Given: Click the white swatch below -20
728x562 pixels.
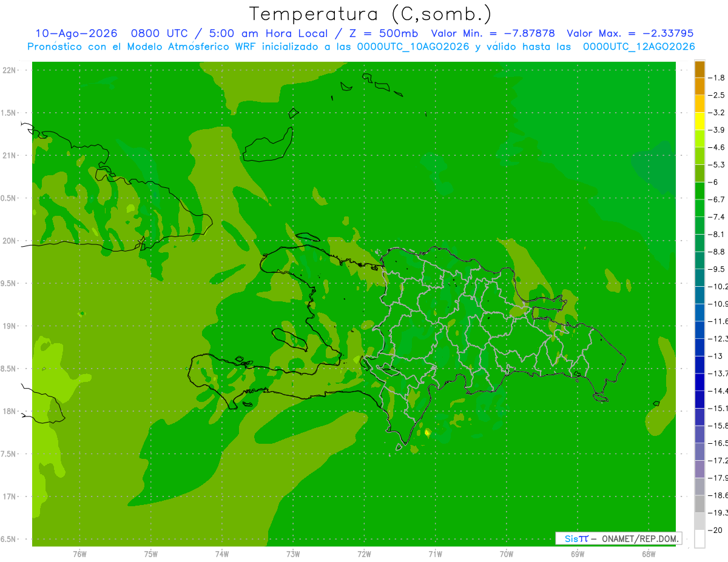Looking at the screenshot, I should (699, 539).
